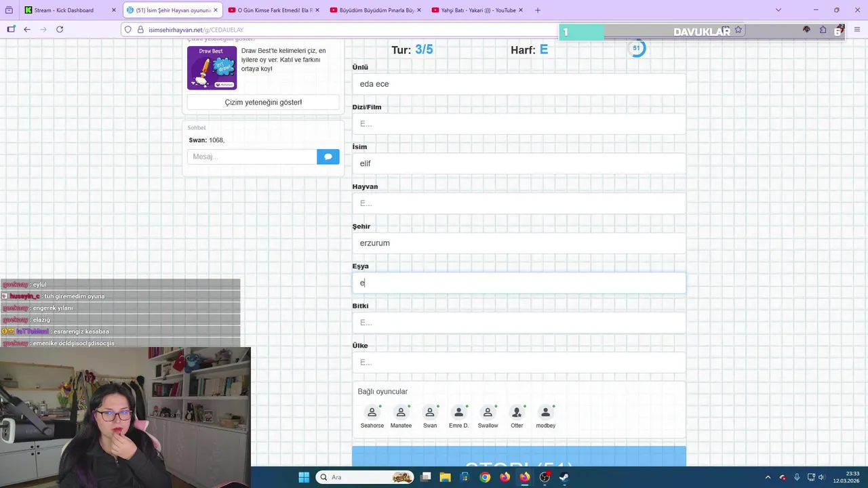The image size is (868, 488).
Task: Launch Google Chrome from the taskbar
Action: pos(485,477)
